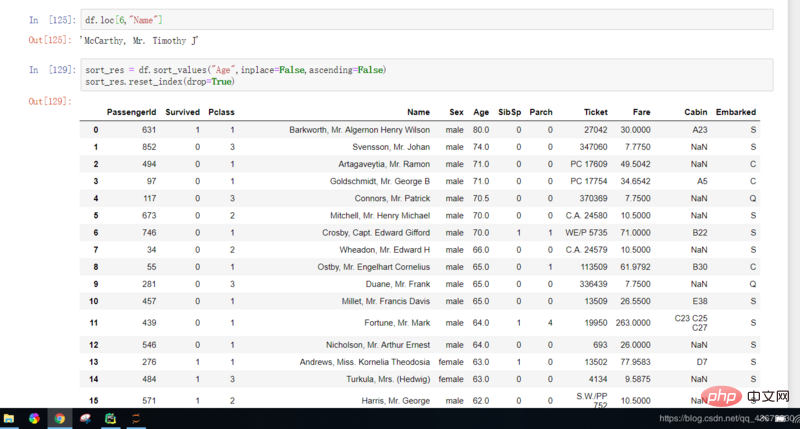Select name 'Goldschmidt, Mr. George B'
Viewport: 800px width, 429px height.
click(380, 181)
